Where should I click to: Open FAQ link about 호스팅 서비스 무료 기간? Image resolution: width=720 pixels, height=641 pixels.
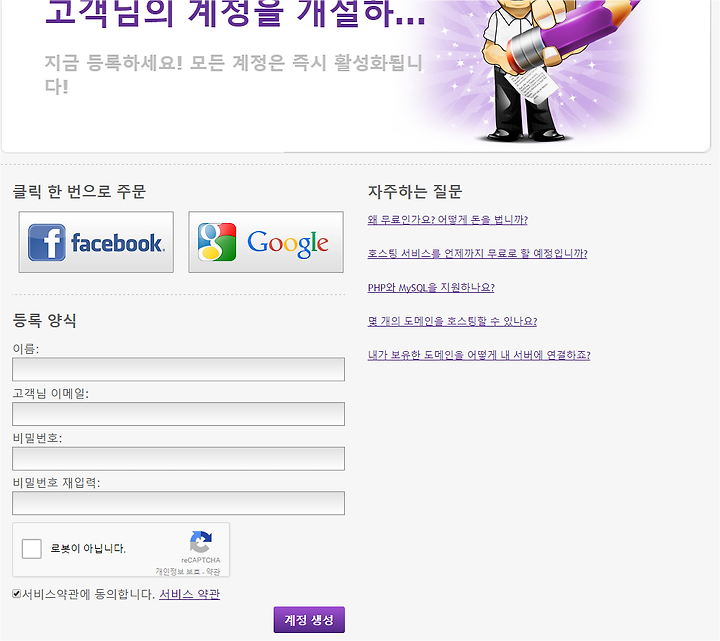tap(478, 253)
